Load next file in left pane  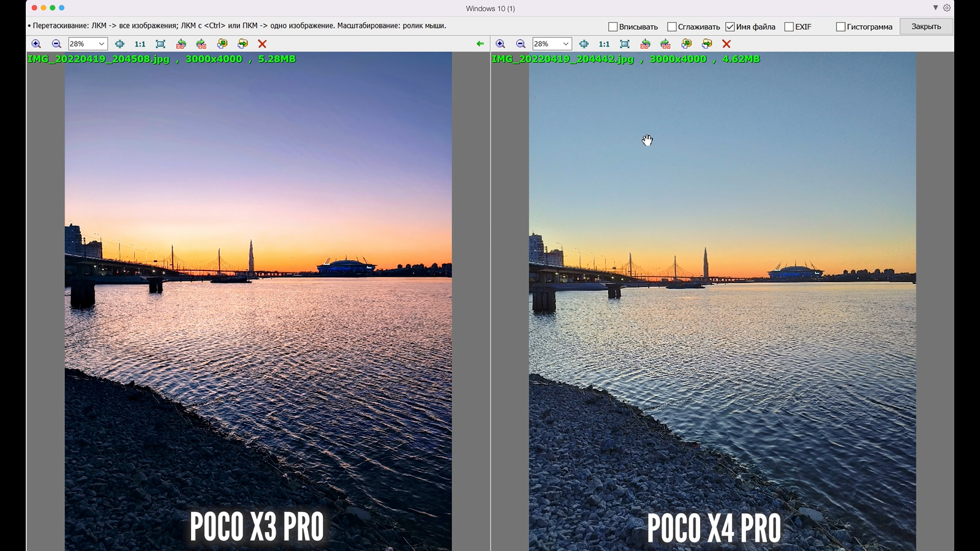243,44
